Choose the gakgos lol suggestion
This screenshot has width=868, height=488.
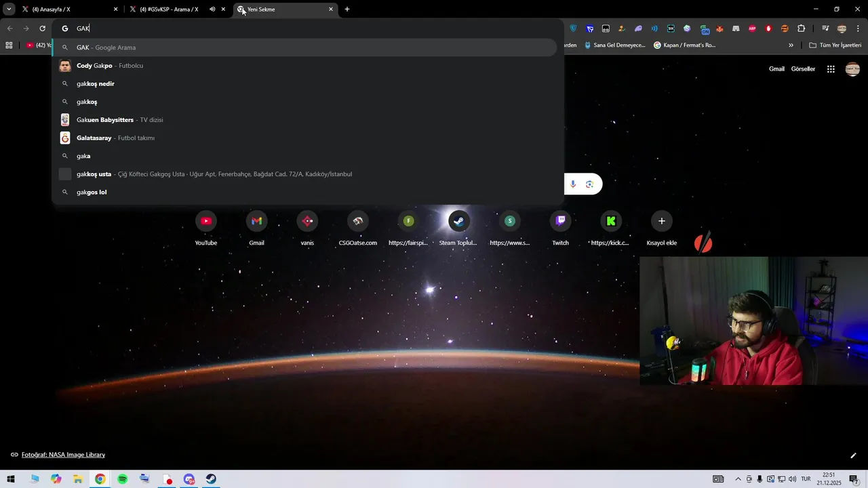pyautogui.click(x=305, y=192)
